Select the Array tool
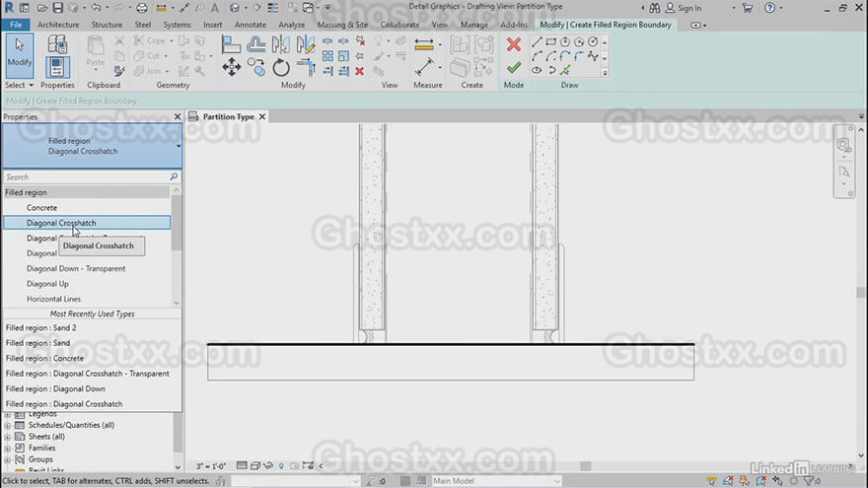The width and height of the screenshot is (868, 488). point(327,56)
